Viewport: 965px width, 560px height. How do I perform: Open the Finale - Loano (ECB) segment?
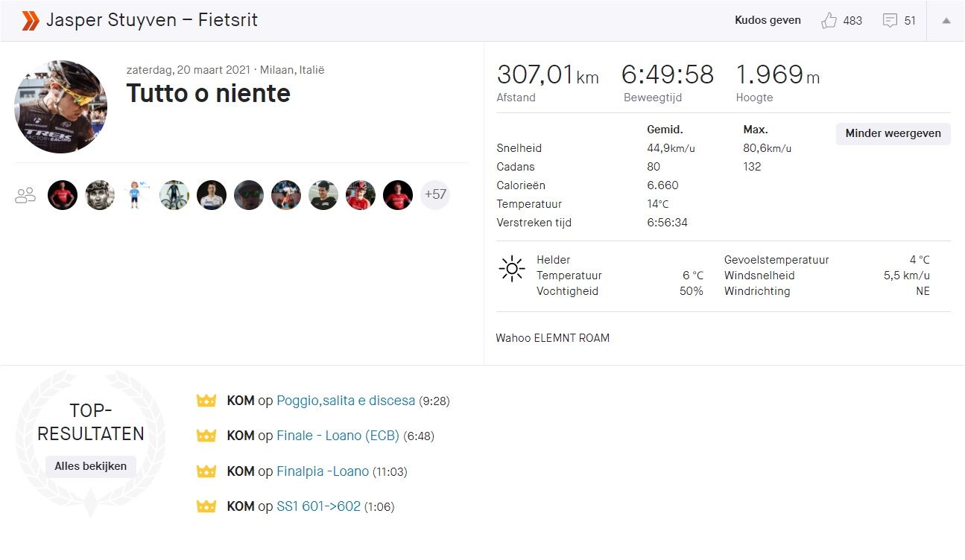coord(337,436)
